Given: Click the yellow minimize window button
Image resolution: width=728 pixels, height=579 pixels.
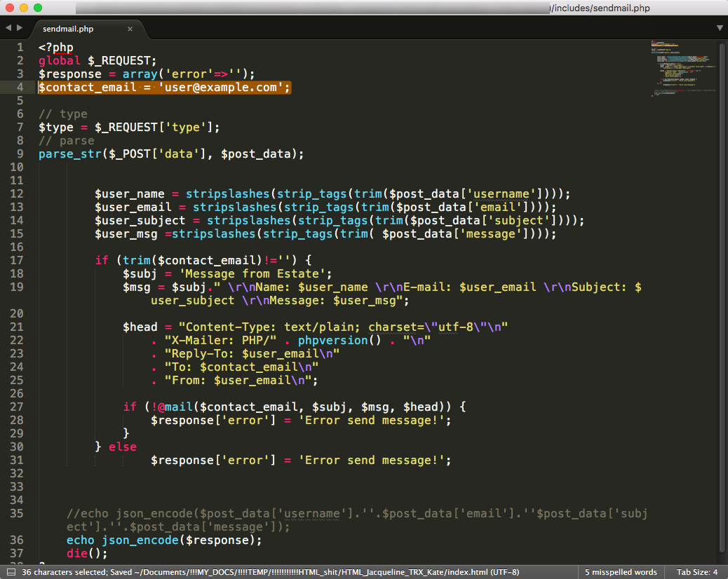Looking at the screenshot, I should (x=23, y=8).
